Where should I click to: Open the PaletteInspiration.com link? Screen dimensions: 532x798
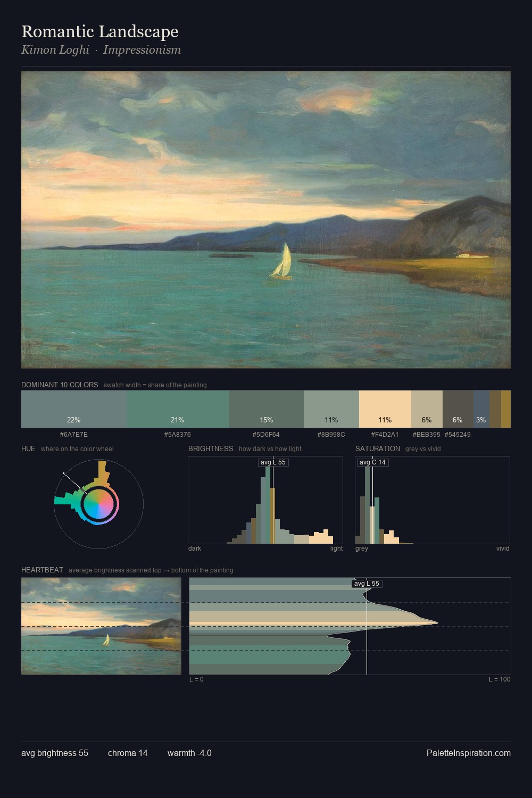(x=469, y=753)
